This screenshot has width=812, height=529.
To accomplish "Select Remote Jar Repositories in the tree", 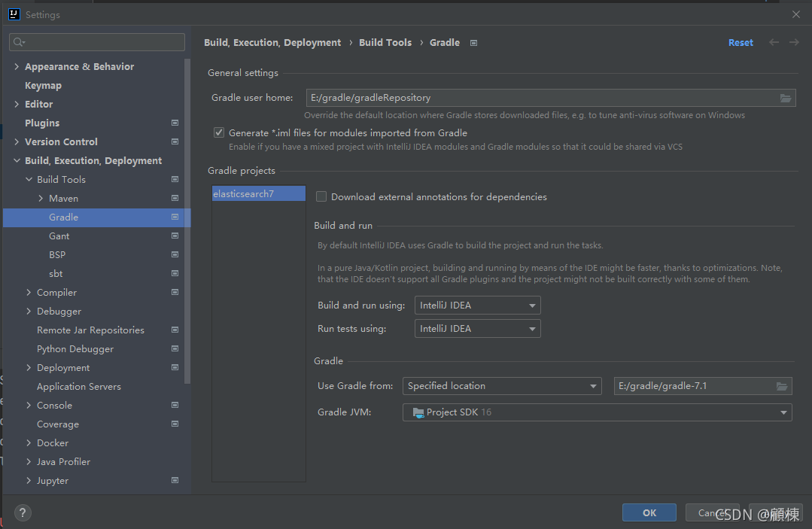I will 90,330.
